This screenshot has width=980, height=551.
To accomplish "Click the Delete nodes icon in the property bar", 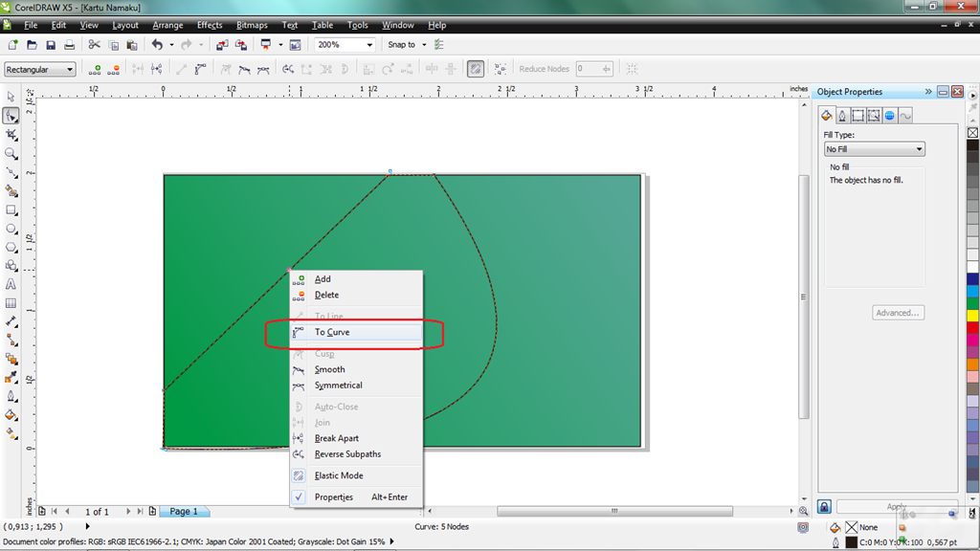I will tap(113, 69).
